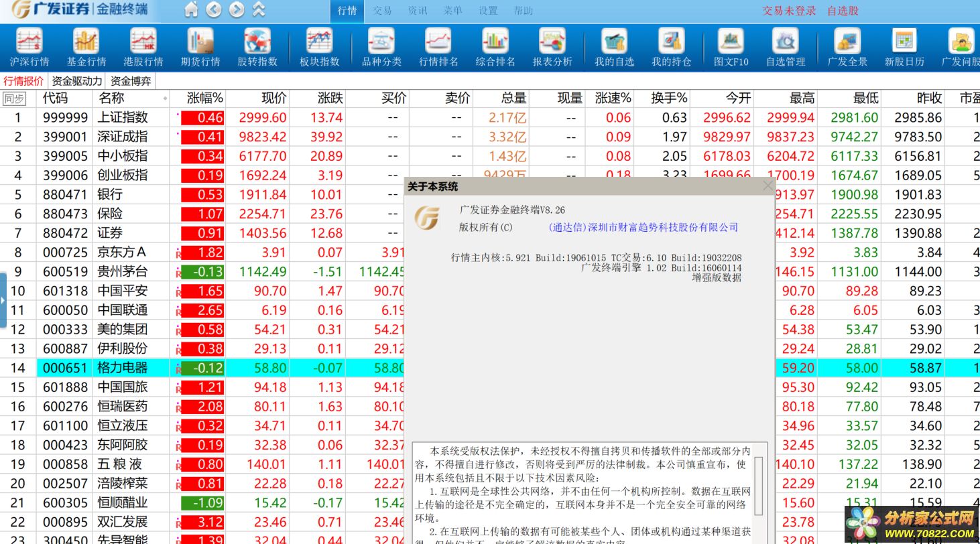Switch to 资金博弈 tab
Image resolution: width=980 pixels, height=544 pixels.
pos(131,81)
